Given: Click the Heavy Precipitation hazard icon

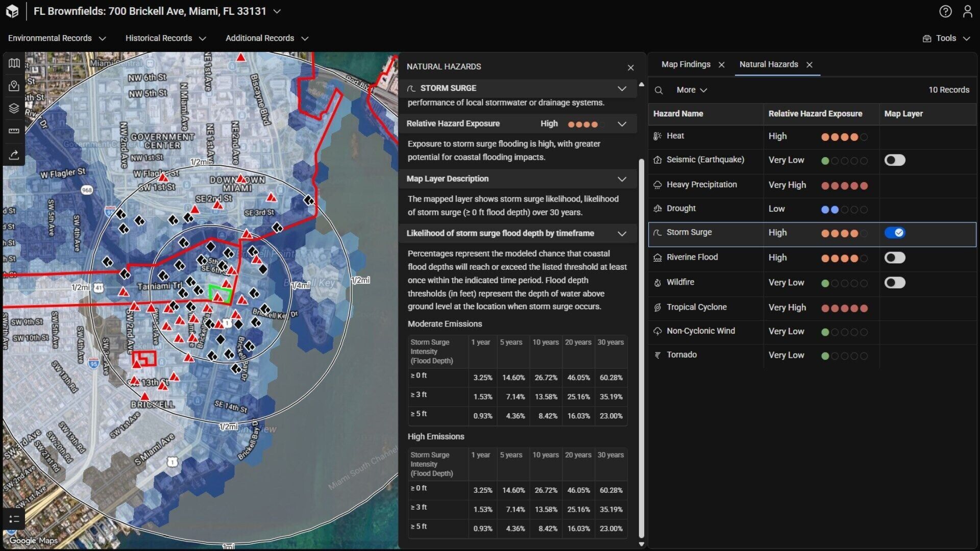Looking at the screenshot, I should (x=657, y=185).
